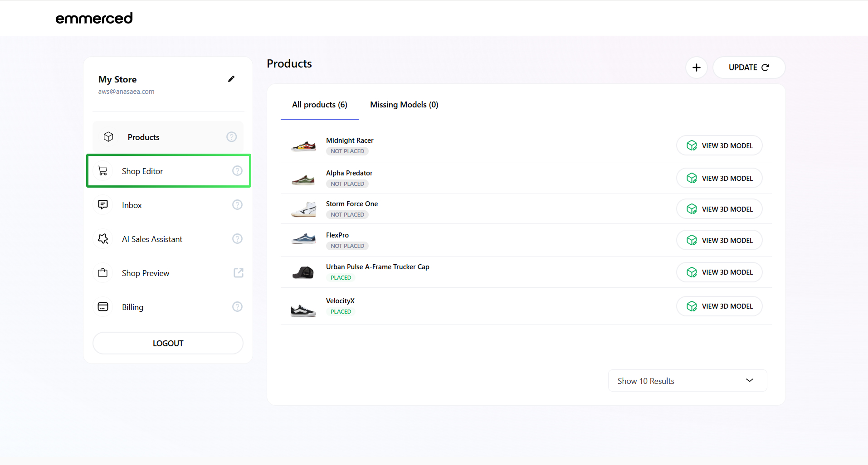
Task: Open the help icon next to Products
Action: click(231, 137)
